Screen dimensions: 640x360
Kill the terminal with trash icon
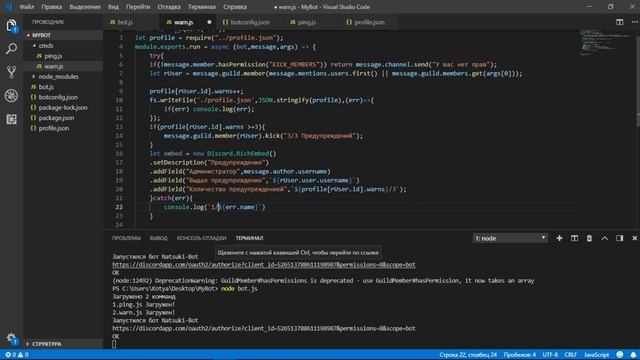(x=589, y=238)
